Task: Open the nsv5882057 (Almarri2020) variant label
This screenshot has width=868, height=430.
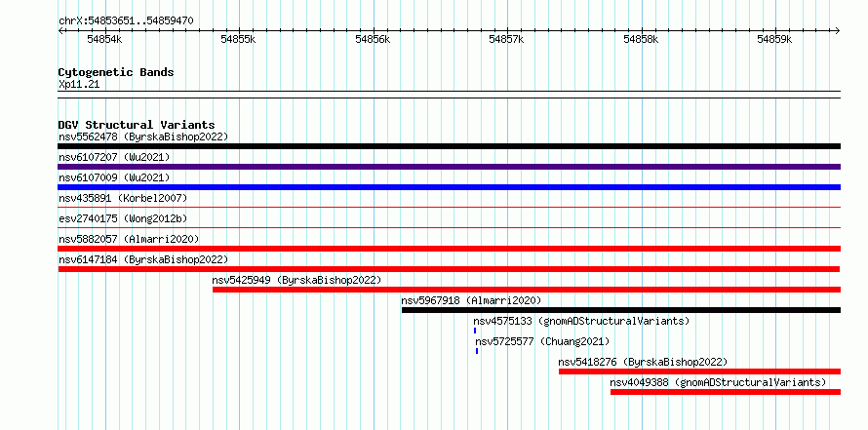Action: [x=129, y=239]
